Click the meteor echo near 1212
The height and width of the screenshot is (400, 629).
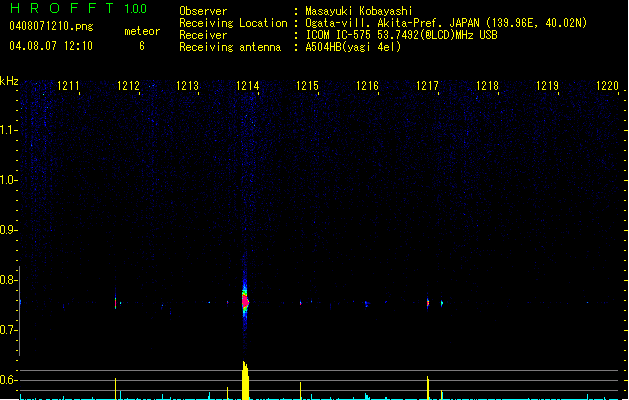[x=116, y=303]
